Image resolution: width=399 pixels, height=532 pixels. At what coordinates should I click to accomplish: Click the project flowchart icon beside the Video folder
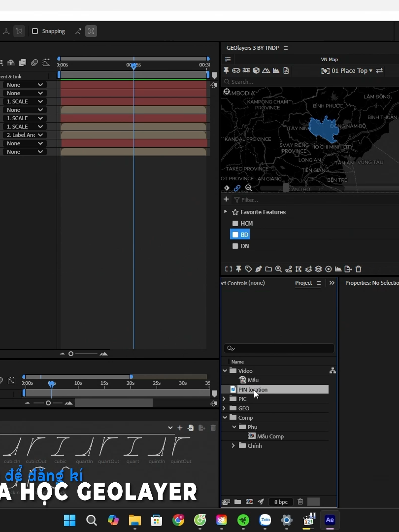click(332, 371)
